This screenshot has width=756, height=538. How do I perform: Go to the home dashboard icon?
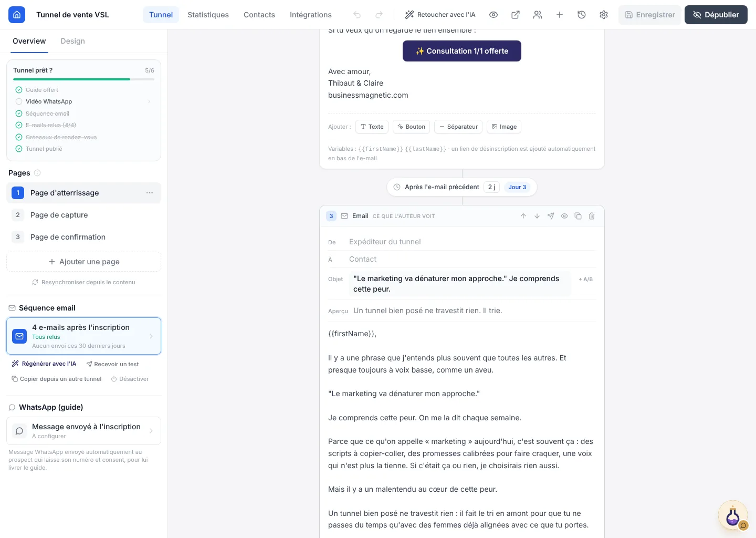[17, 15]
